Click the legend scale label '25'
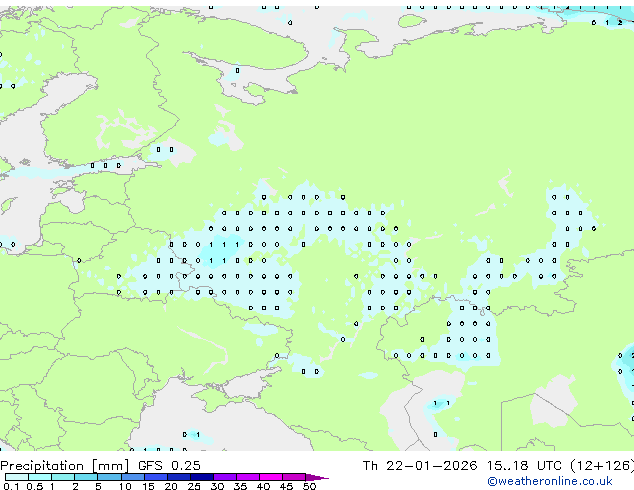634x490 pixels. [194, 486]
